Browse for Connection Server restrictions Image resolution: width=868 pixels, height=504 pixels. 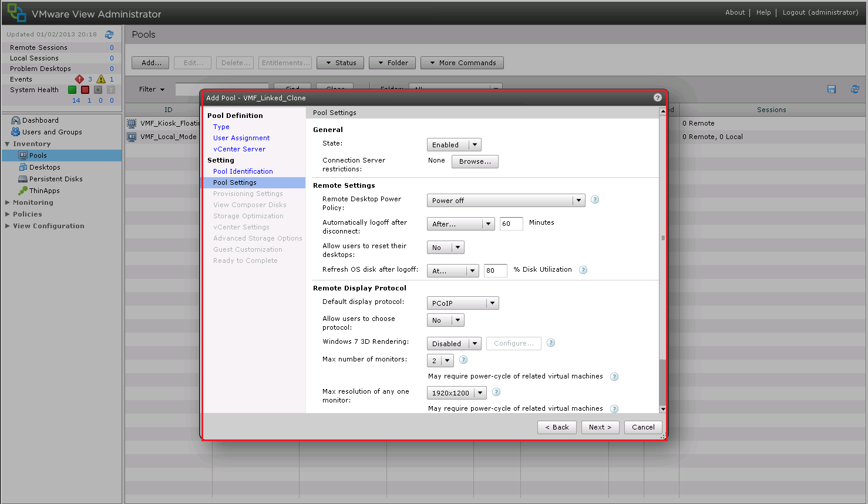click(x=475, y=161)
